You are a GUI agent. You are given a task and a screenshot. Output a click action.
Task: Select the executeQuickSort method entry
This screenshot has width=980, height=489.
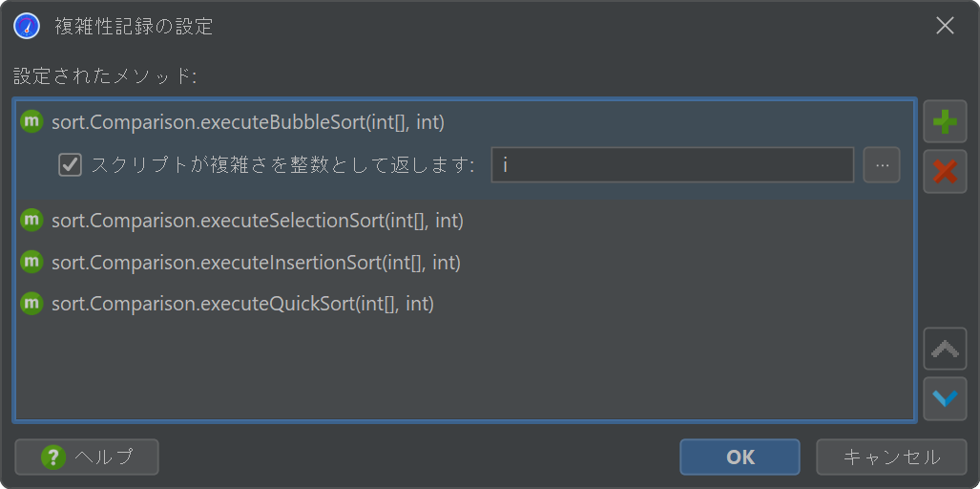tap(465, 304)
